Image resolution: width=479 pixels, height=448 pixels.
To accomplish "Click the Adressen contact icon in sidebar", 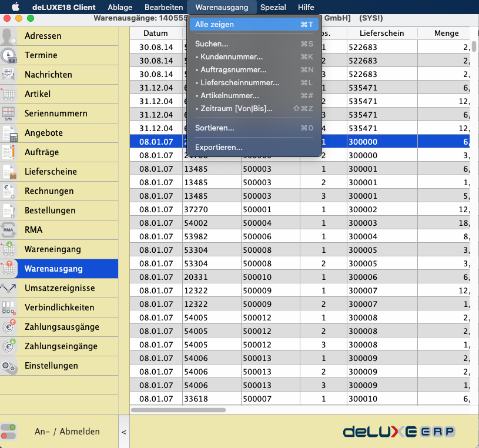I will (9, 36).
